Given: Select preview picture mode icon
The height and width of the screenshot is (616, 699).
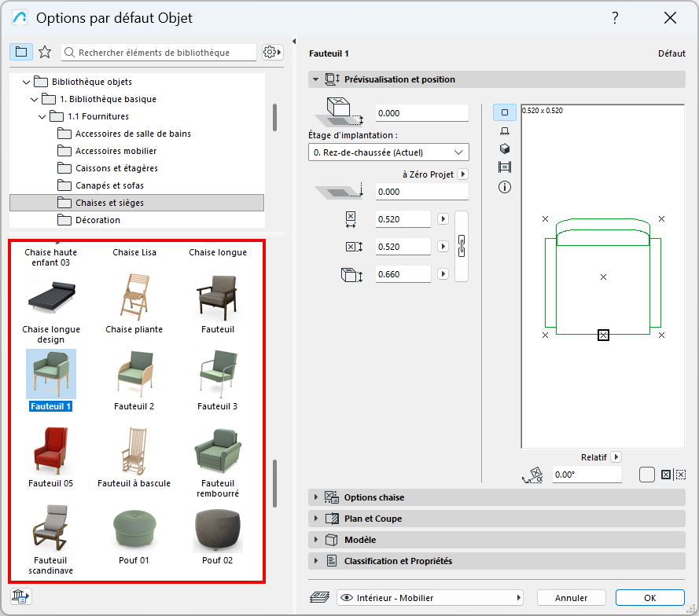Looking at the screenshot, I should coord(505,167).
